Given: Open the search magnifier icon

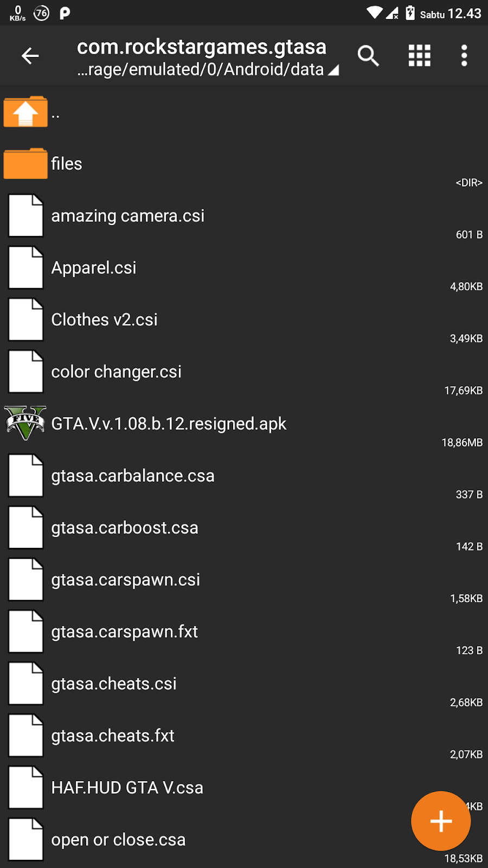Looking at the screenshot, I should coord(368,55).
